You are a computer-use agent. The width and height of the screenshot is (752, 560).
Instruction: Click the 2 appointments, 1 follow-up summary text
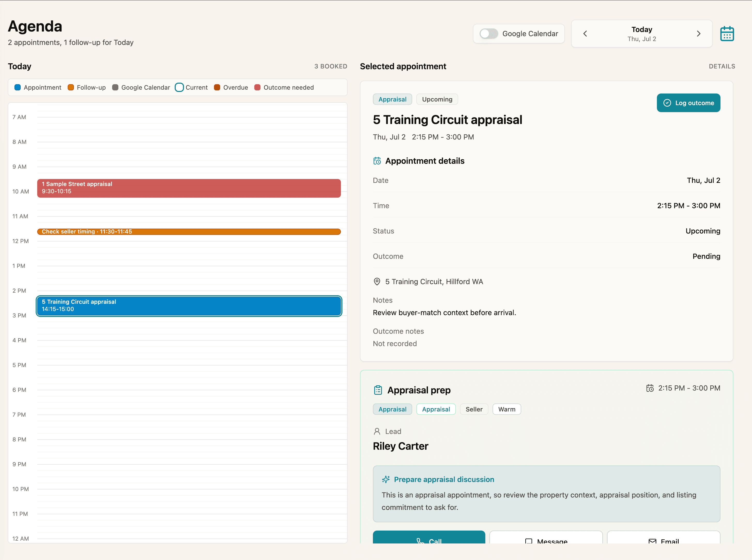[x=71, y=42]
